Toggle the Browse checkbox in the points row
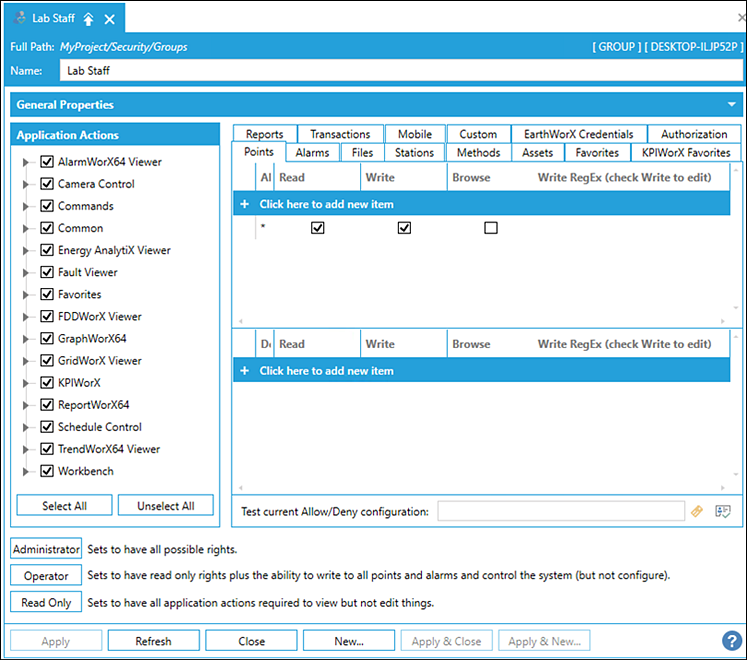The height and width of the screenshot is (660, 747). [490, 228]
